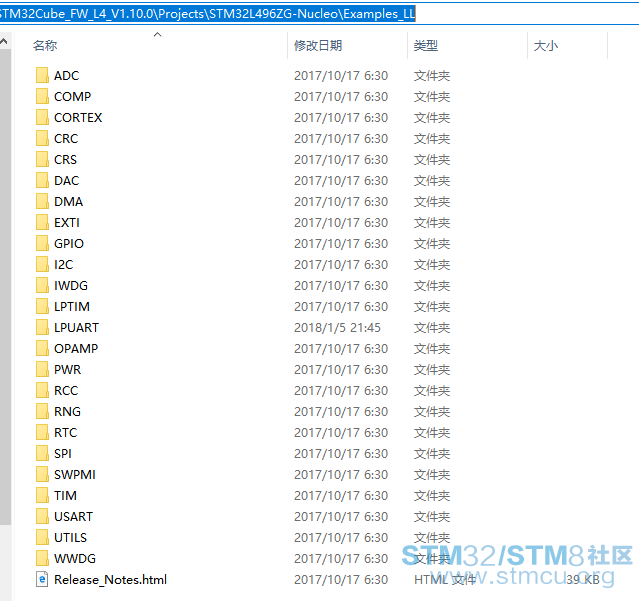
Task: Select the SWPMI folder name
Action: (75, 474)
